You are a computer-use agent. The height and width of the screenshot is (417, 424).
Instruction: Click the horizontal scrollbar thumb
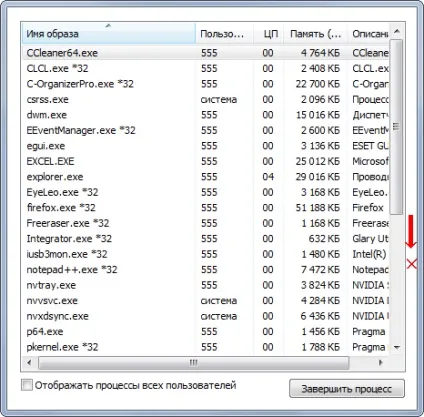tap(193, 362)
